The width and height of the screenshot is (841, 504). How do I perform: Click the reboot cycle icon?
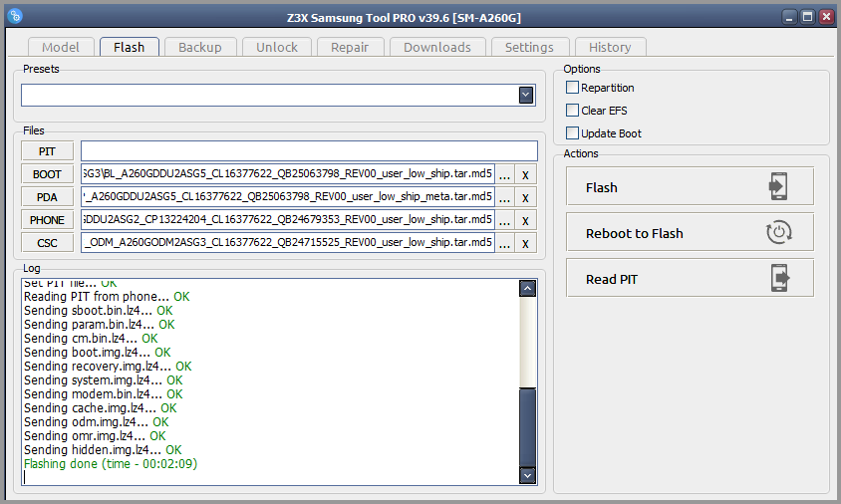click(x=779, y=233)
